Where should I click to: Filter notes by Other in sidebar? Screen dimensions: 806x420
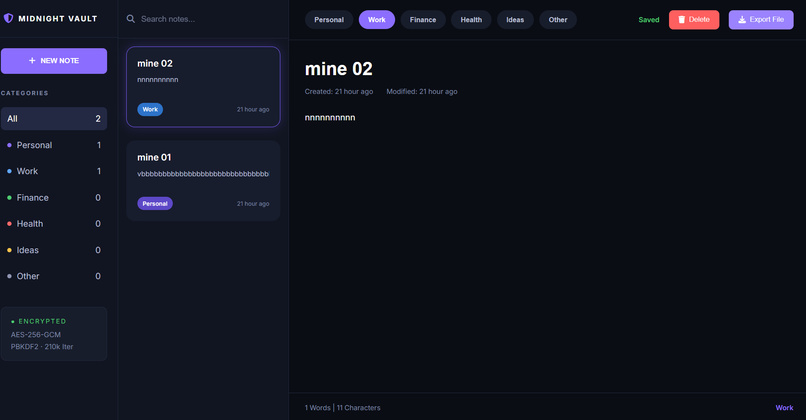click(54, 276)
